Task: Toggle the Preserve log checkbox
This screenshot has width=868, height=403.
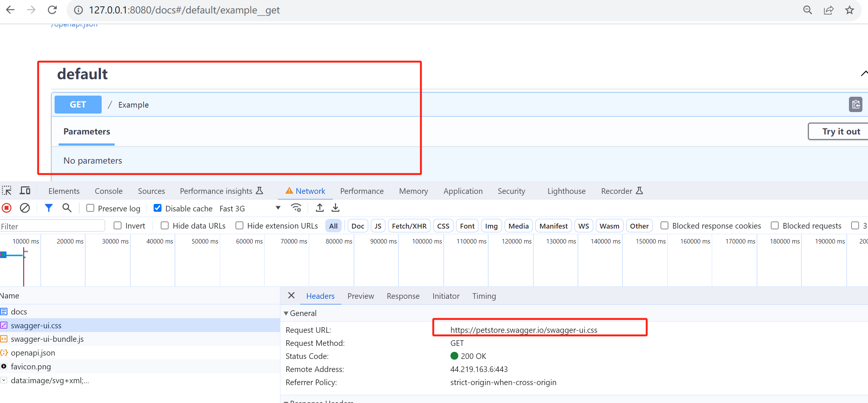Action: coord(90,208)
